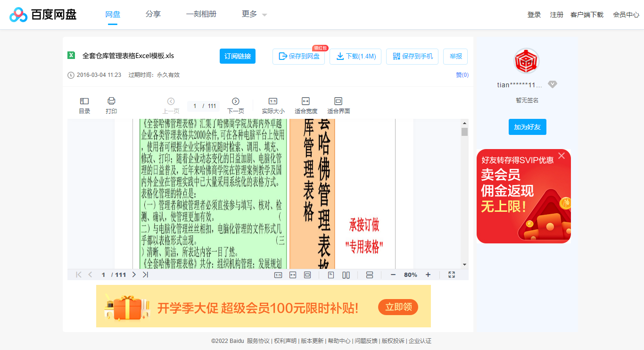This screenshot has width=644, height=350.
Task: Expand the options next to username tian******11
Action: pyautogui.click(x=553, y=84)
